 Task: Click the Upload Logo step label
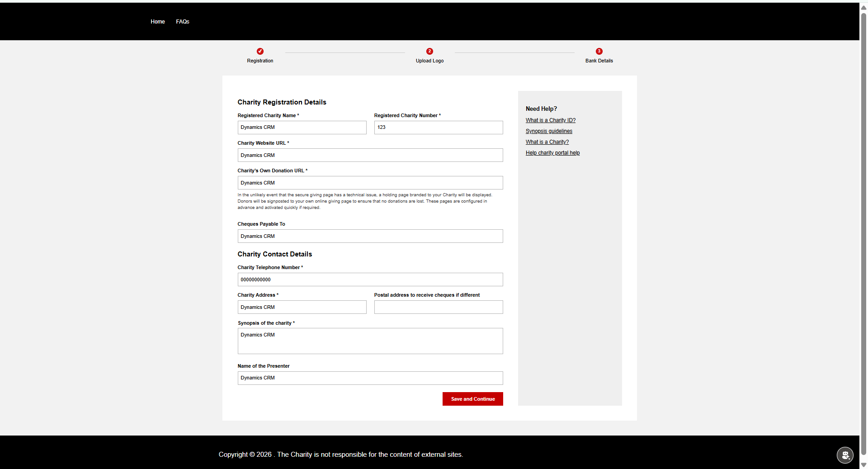pos(429,61)
